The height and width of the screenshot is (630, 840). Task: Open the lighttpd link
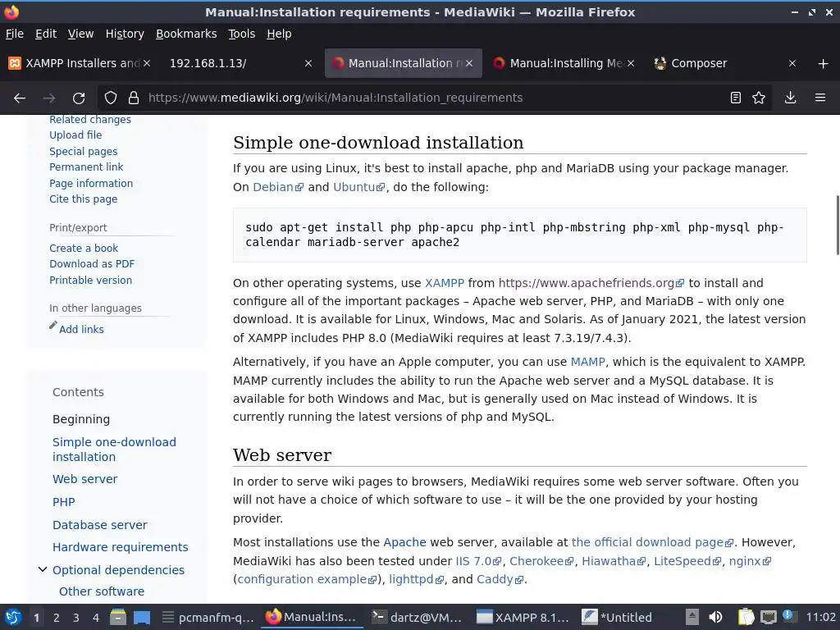[416, 579]
